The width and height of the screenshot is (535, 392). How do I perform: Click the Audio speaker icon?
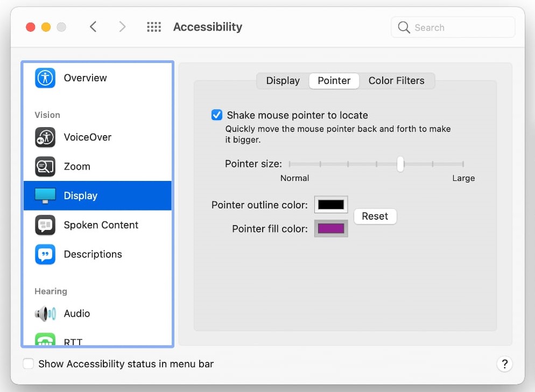(45, 313)
